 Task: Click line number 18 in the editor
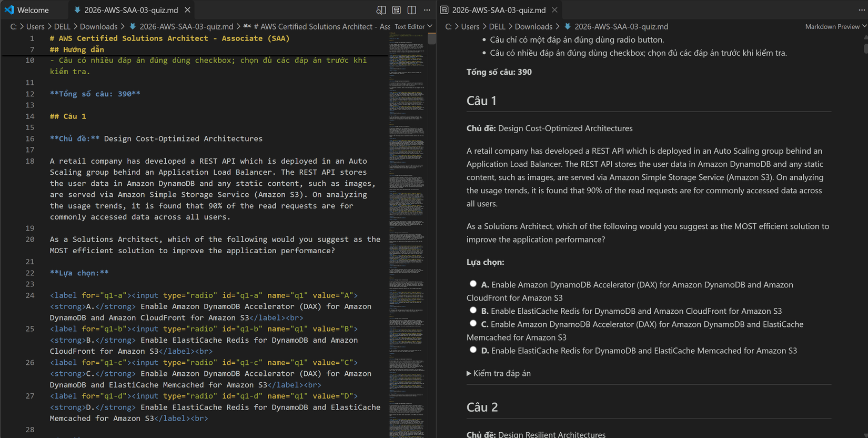click(x=29, y=161)
